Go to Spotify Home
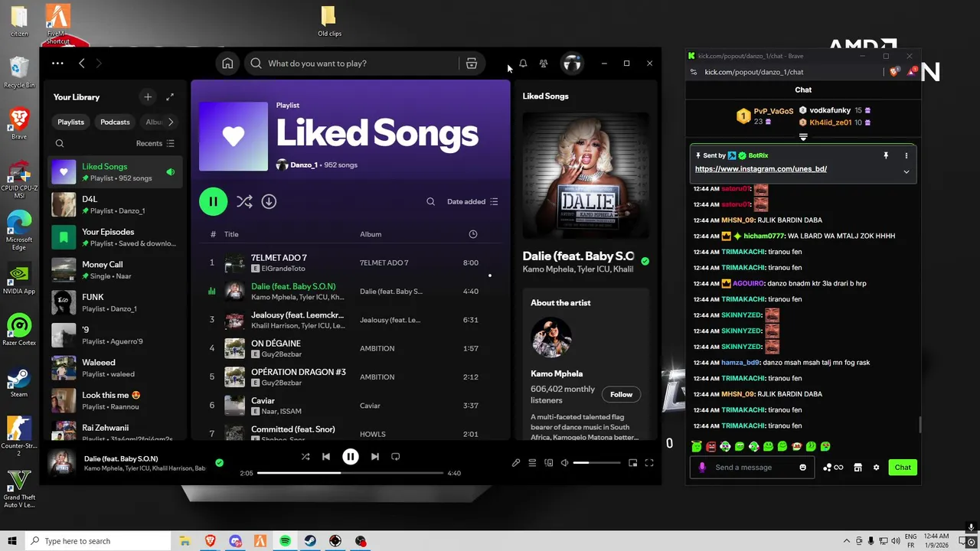Viewport: 980px width, 551px height. 227,64
